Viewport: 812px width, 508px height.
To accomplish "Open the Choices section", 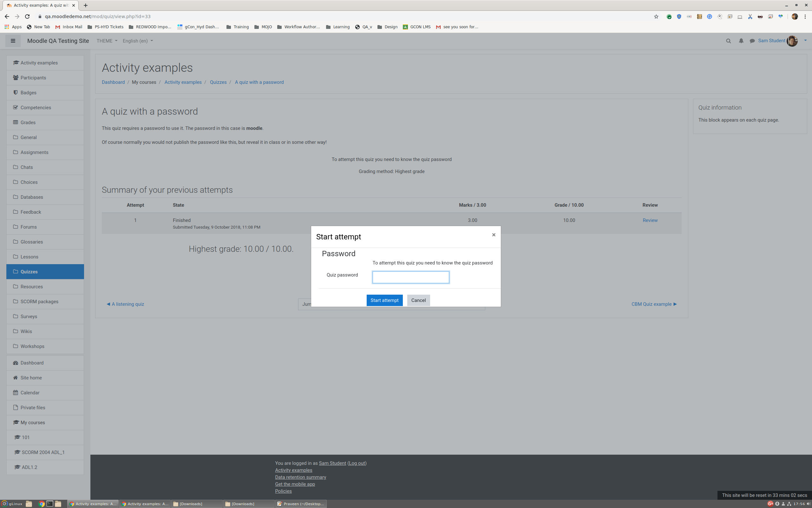I will pyautogui.click(x=45, y=182).
